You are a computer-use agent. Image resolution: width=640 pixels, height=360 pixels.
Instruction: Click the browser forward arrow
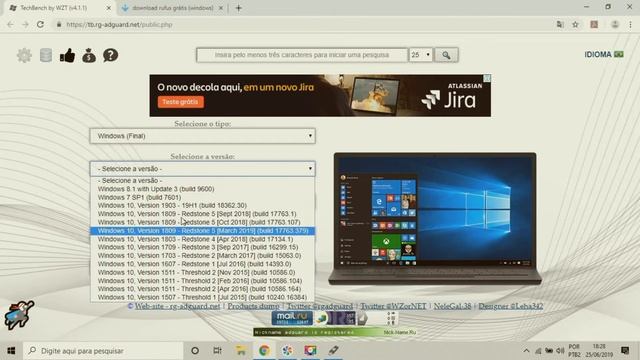(25, 24)
